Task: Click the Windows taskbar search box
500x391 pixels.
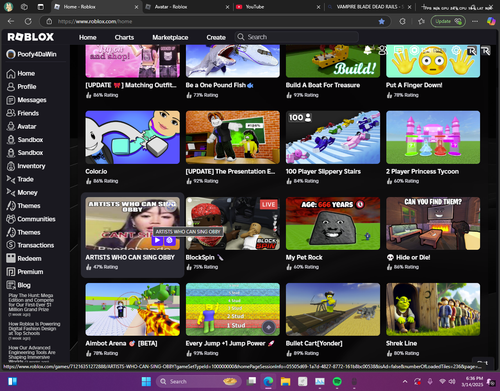Action: 198,381
